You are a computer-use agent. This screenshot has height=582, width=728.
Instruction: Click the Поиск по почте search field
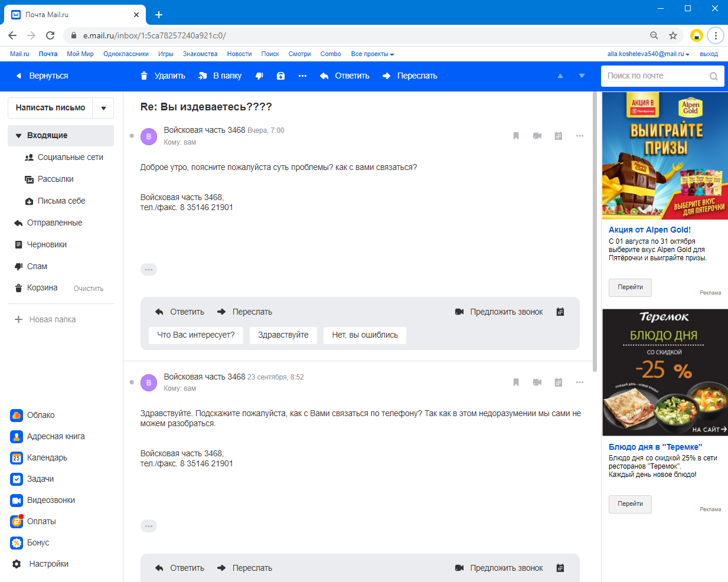tap(654, 76)
